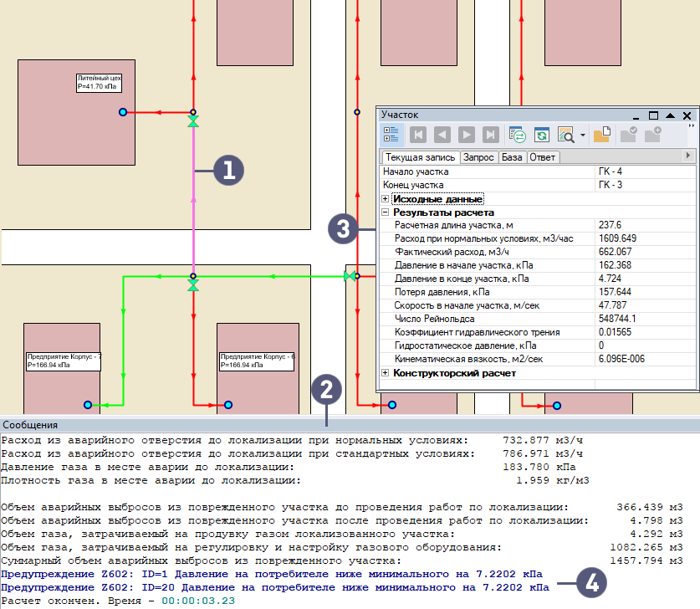Click the Расчет окончен time 00:00:03.23
Image resolution: width=700 pixels, height=609 pixels.
[198, 601]
